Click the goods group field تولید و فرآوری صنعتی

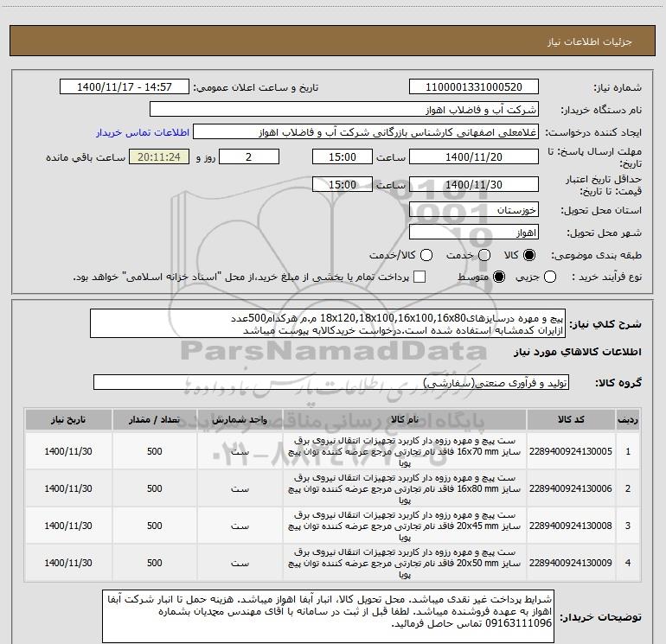(331, 382)
